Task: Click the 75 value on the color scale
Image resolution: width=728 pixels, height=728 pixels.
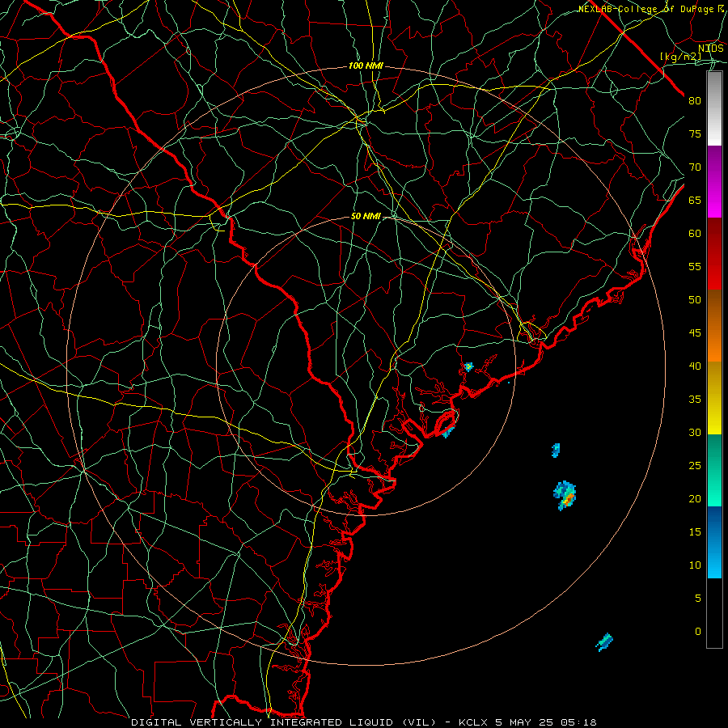Action: (x=695, y=133)
